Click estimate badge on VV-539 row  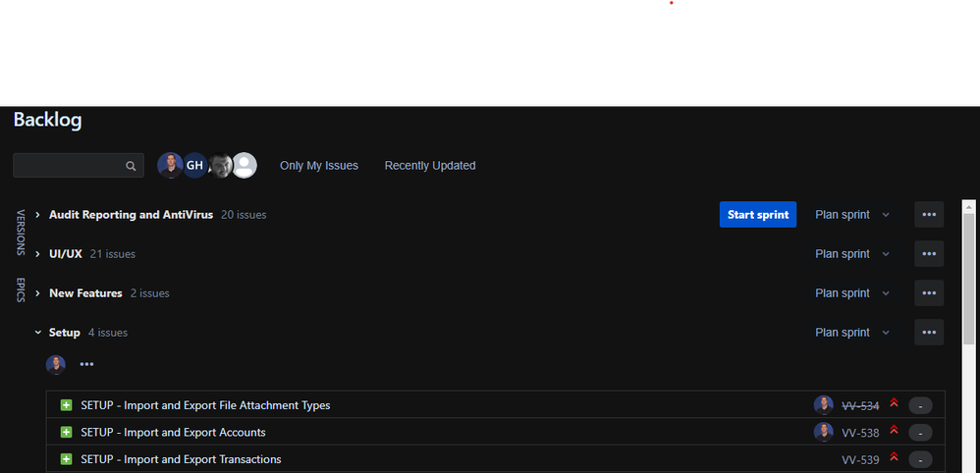(920, 460)
